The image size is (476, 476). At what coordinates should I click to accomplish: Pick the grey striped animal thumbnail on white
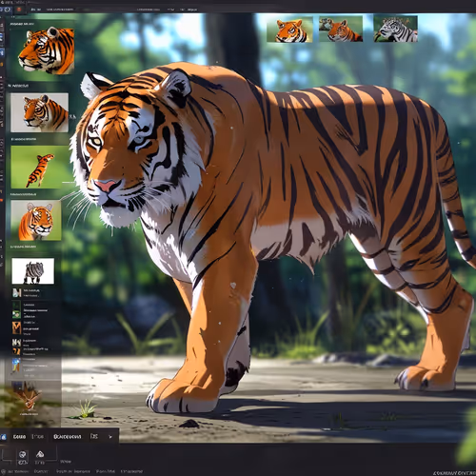[x=33, y=270]
